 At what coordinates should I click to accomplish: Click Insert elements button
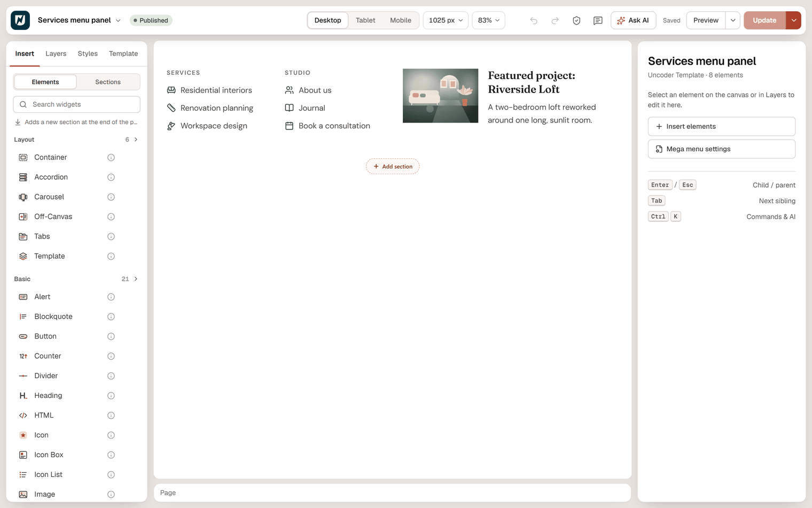[722, 127]
